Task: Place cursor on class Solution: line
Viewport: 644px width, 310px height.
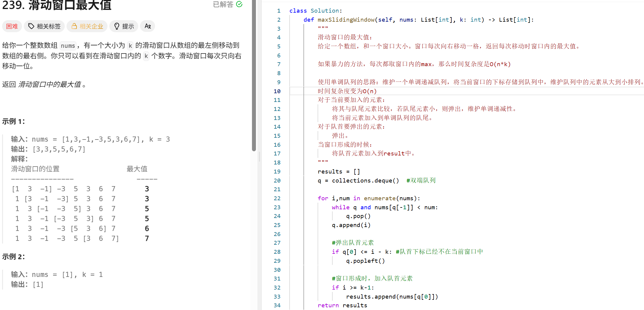Action: pos(316,11)
